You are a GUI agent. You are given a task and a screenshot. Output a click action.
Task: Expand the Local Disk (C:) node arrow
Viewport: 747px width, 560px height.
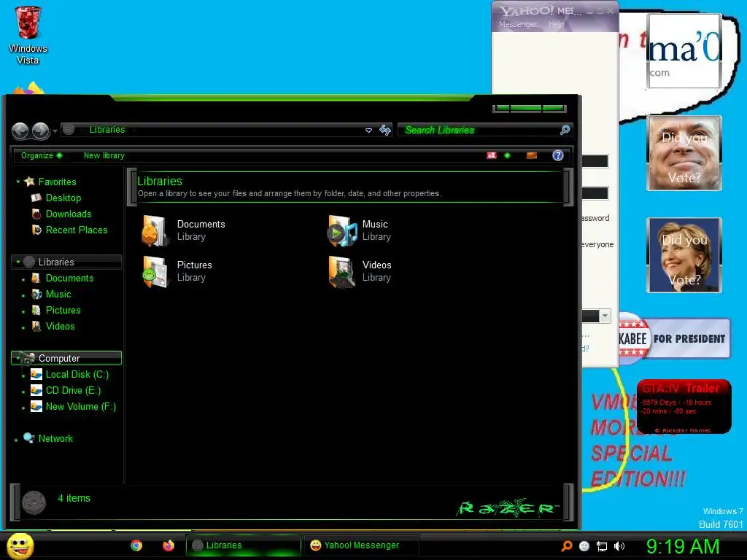click(x=23, y=376)
